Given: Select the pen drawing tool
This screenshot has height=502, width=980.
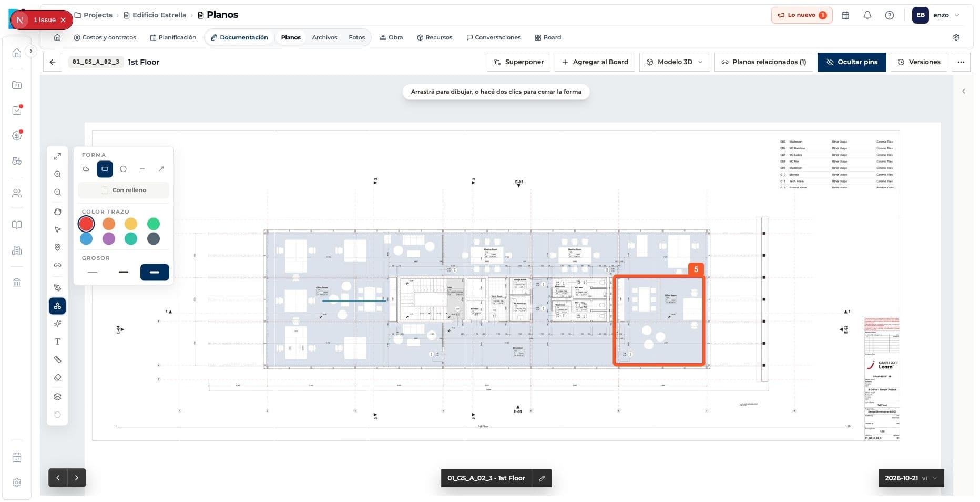Looking at the screenshot, I should [x=57, y=288].
